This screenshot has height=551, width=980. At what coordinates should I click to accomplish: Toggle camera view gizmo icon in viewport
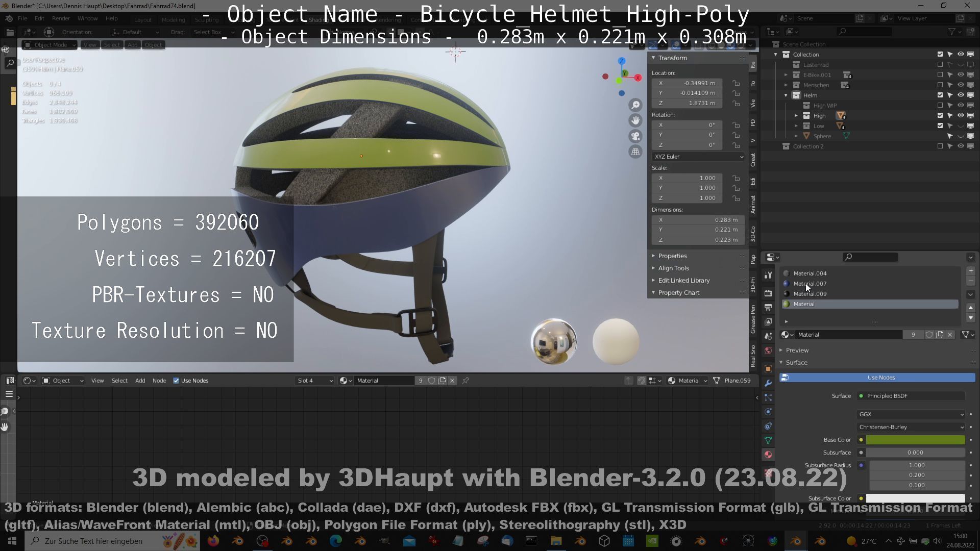coord(635,136)
